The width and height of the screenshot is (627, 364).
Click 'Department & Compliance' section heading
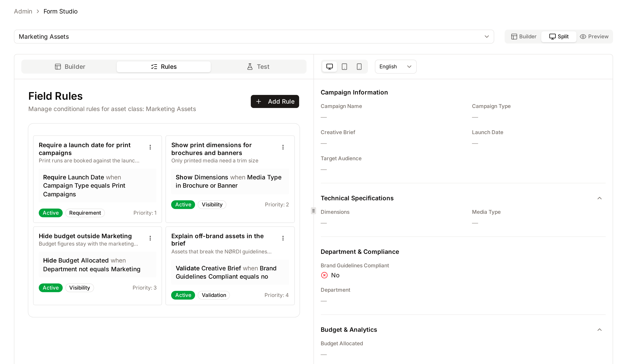tap(360, 252)
